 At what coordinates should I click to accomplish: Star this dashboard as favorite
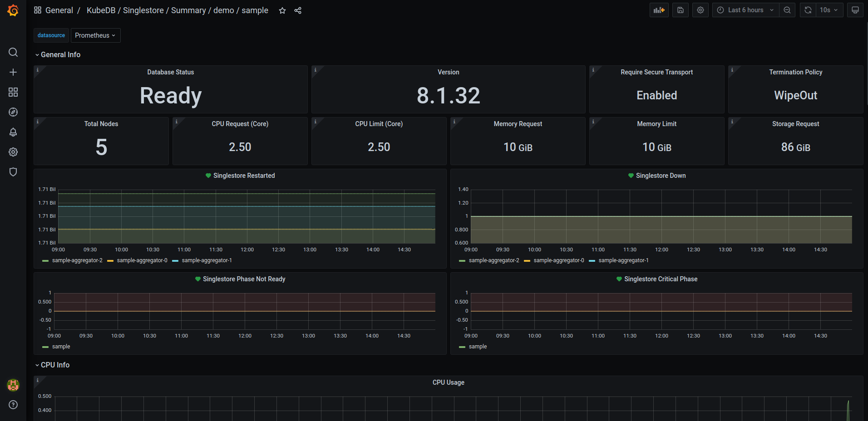[x=282, y=10]
